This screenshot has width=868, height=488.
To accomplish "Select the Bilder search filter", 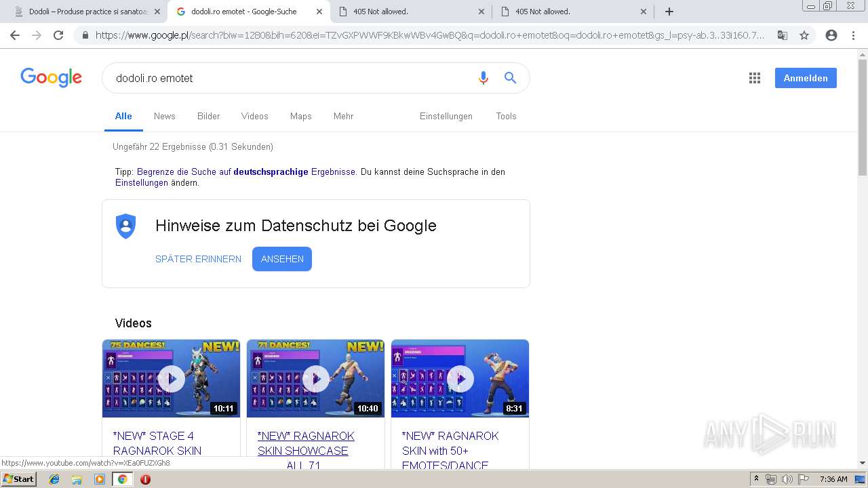I will (x=209, y=116).
